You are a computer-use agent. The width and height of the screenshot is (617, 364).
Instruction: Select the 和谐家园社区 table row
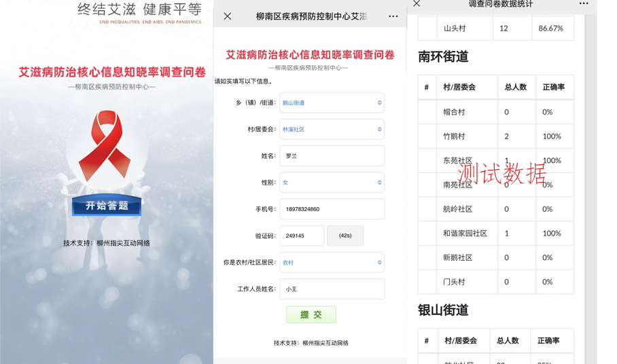tap(496, 234)
